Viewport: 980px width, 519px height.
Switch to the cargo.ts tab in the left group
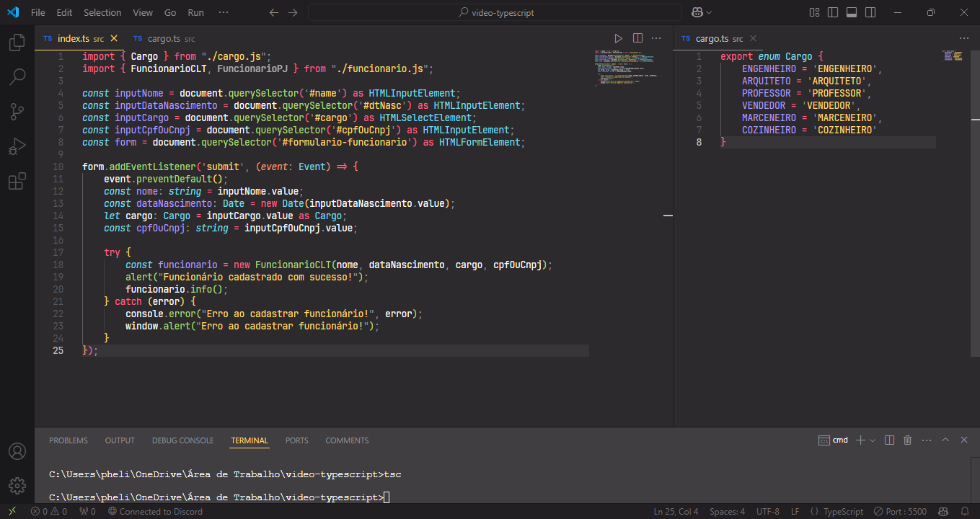(164, 38)
